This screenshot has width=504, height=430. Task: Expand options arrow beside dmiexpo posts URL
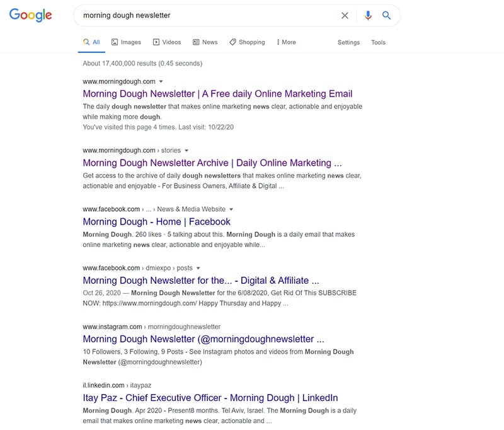(198, 268)
